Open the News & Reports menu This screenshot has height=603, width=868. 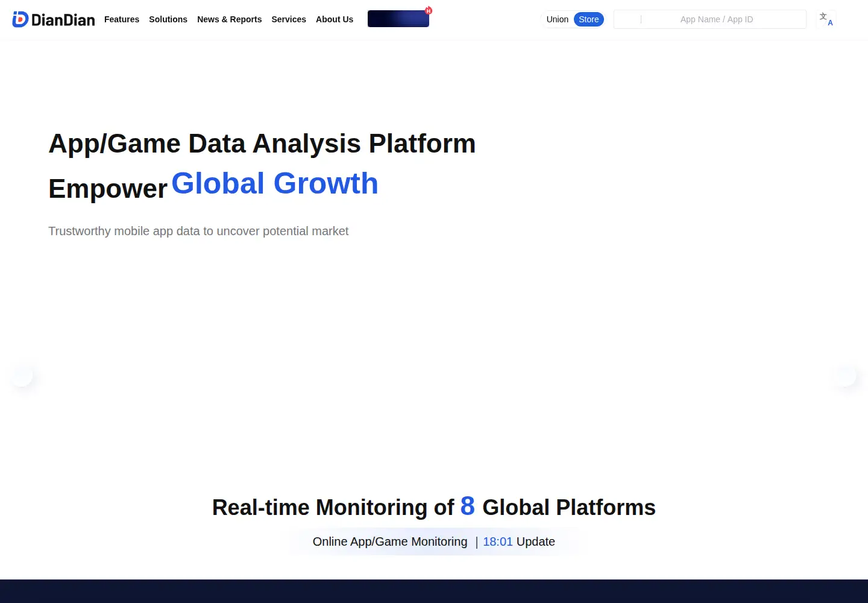coord(230,19)
